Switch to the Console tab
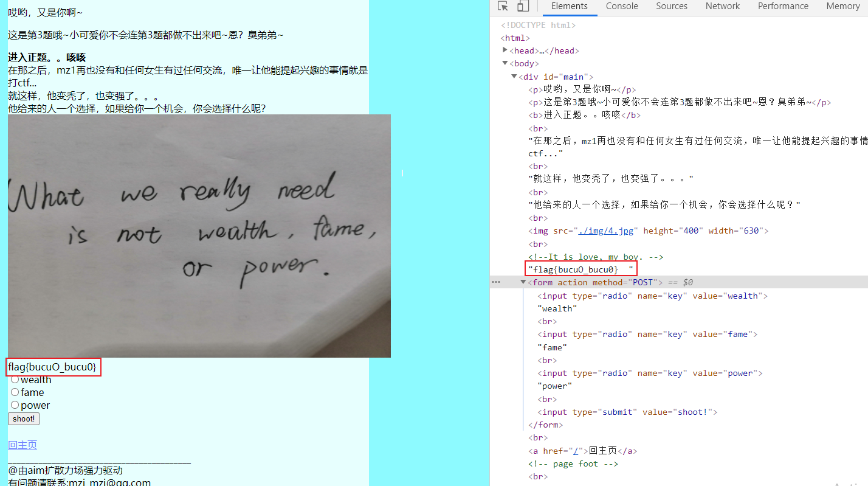 [622, 6]
